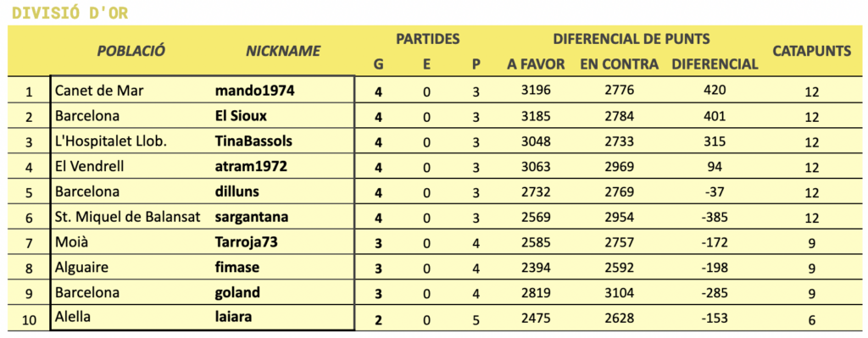Select nickname El Sioux
Image resolution: width=868 pixels, height=338 pixels.
click(x=241, y=116)
